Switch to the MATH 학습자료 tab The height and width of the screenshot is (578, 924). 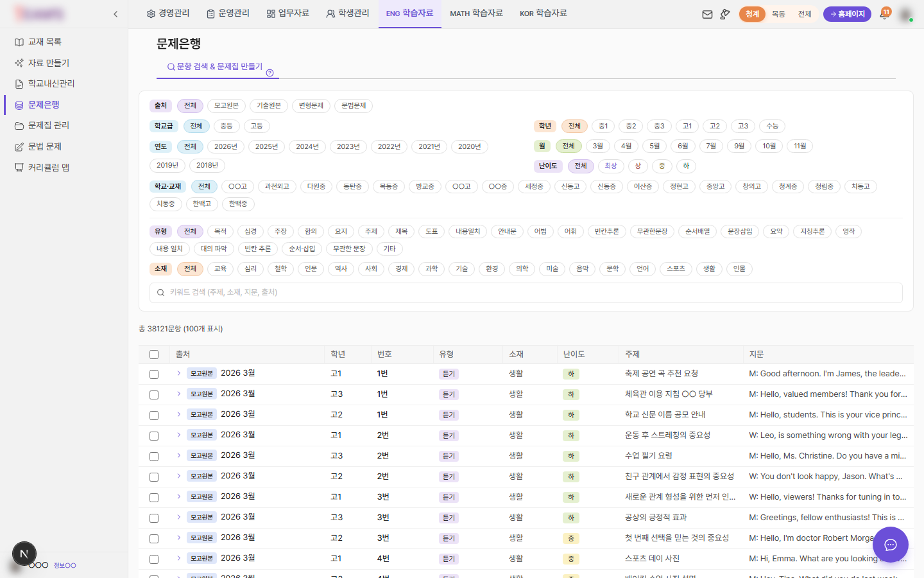pyautogui.click(x=476, y=13)
